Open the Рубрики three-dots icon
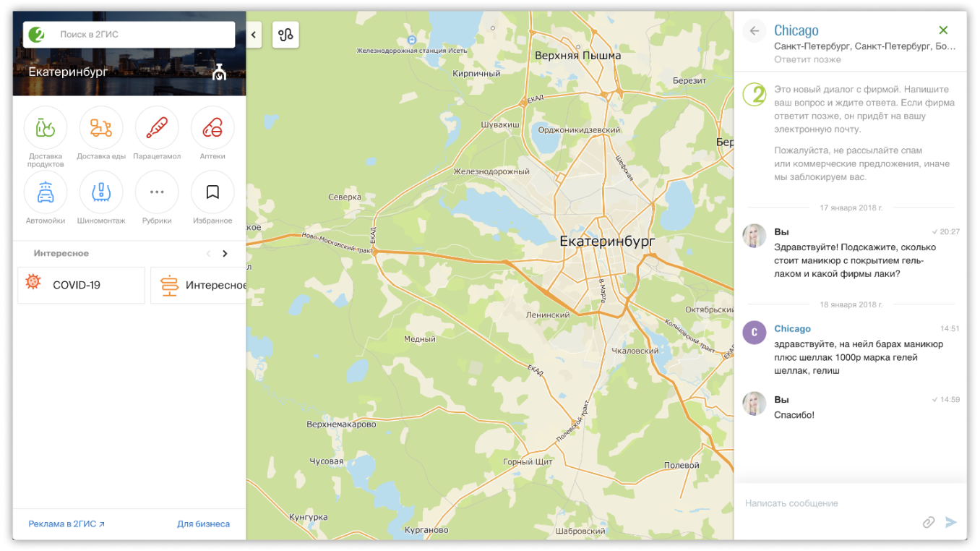 point(157,192)
